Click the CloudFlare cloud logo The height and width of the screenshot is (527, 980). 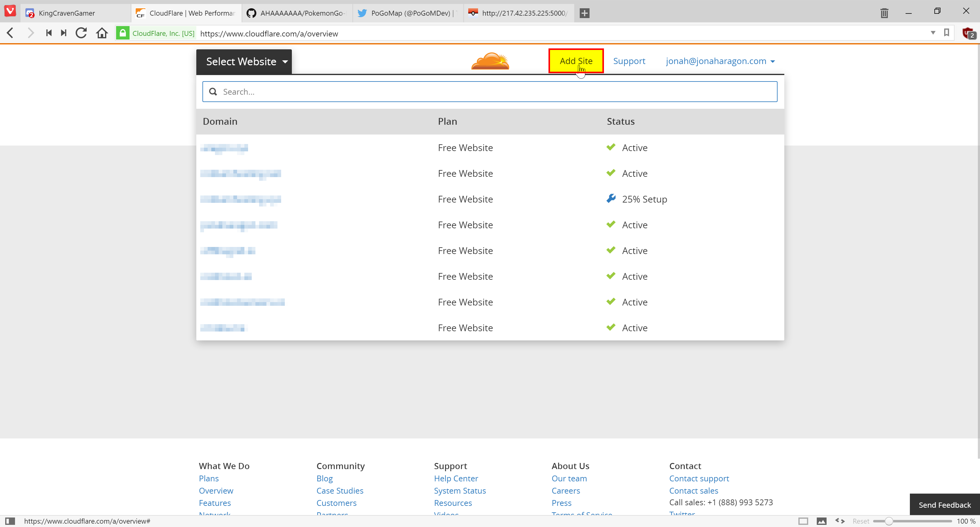pyautogui.click(x=490, y=61)
